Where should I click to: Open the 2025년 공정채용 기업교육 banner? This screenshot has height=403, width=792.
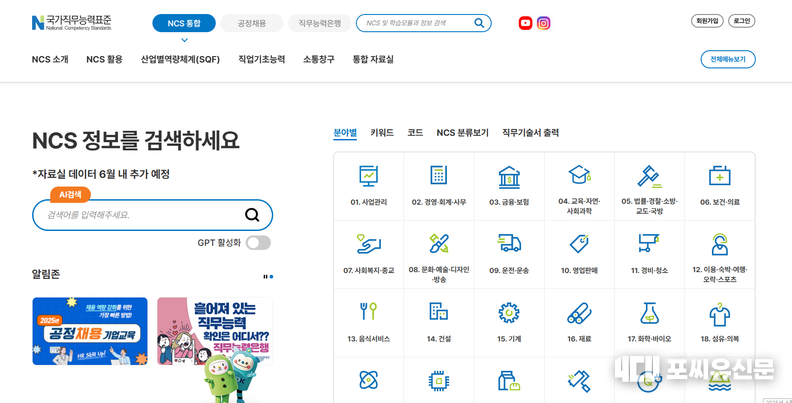(90, 331)
